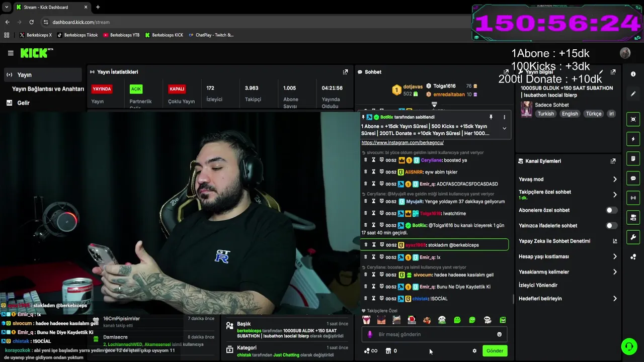Image resolution: width=644 pixels, height=362 pixels.
Task: Expand the chat leaderboard with the handle icon
Action: (x=434, y=105)
